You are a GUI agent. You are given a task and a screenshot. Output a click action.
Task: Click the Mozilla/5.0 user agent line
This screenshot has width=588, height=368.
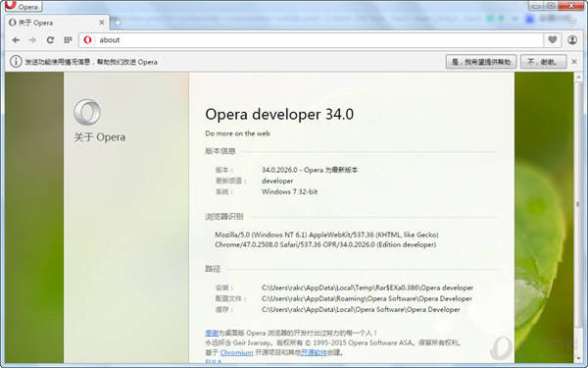click(326, 235)
